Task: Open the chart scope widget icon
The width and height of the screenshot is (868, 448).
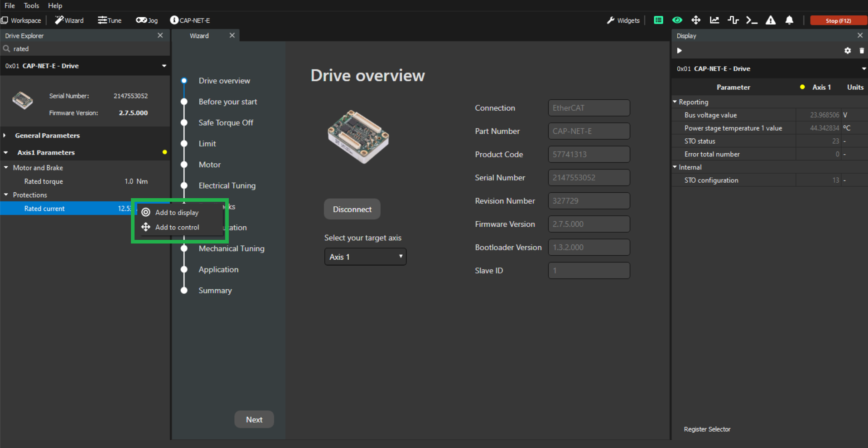Action: coord(714,20)
